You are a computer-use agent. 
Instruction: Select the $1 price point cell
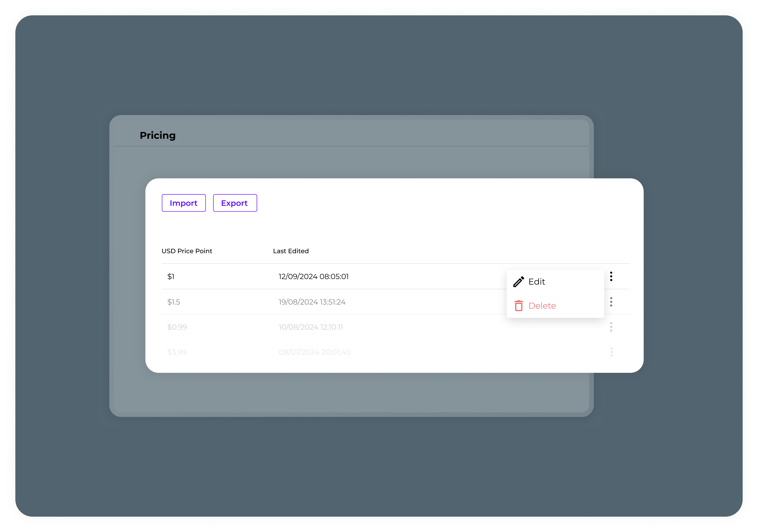click(x=171, y=277)
